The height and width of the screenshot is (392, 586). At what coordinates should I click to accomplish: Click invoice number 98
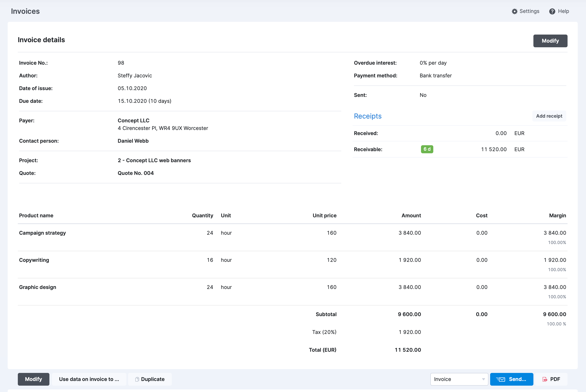121,63
